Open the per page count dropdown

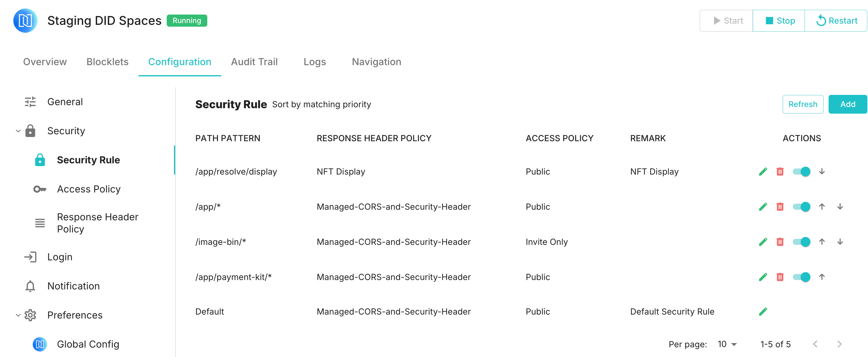(x=727, y=344)
